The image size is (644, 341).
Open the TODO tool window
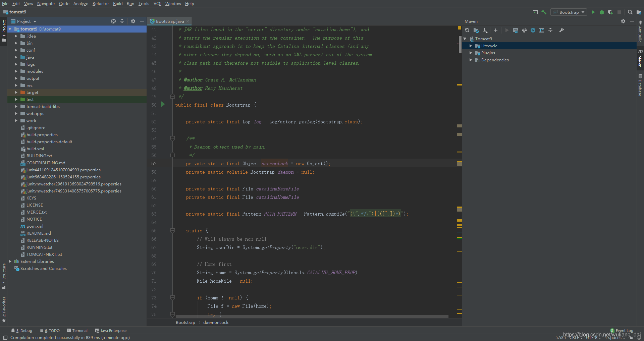coord(50,330)
